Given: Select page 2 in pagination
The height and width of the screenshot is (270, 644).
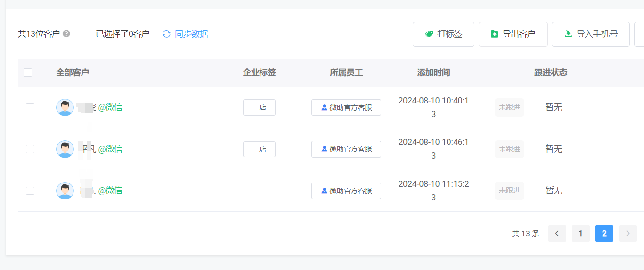Looking at the screenshot, I should click(x=604, y=233).
